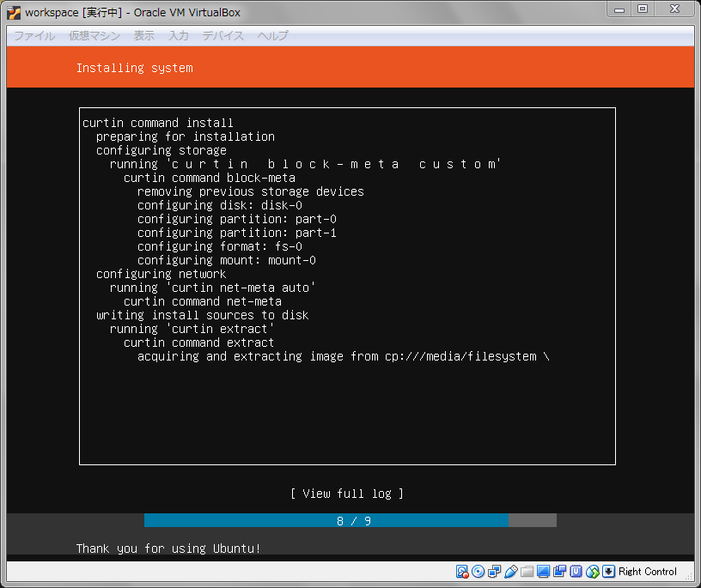Open the デバイス menu
Image resolution: width=701 pixels, height=588 pixels.
[x=223, y=36]
